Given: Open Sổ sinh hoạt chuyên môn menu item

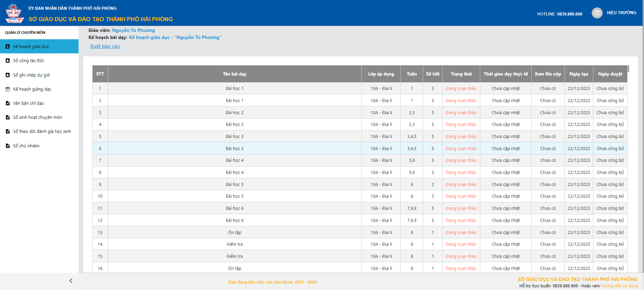Looking at the screenshot, I should click(x=38, y=117).
